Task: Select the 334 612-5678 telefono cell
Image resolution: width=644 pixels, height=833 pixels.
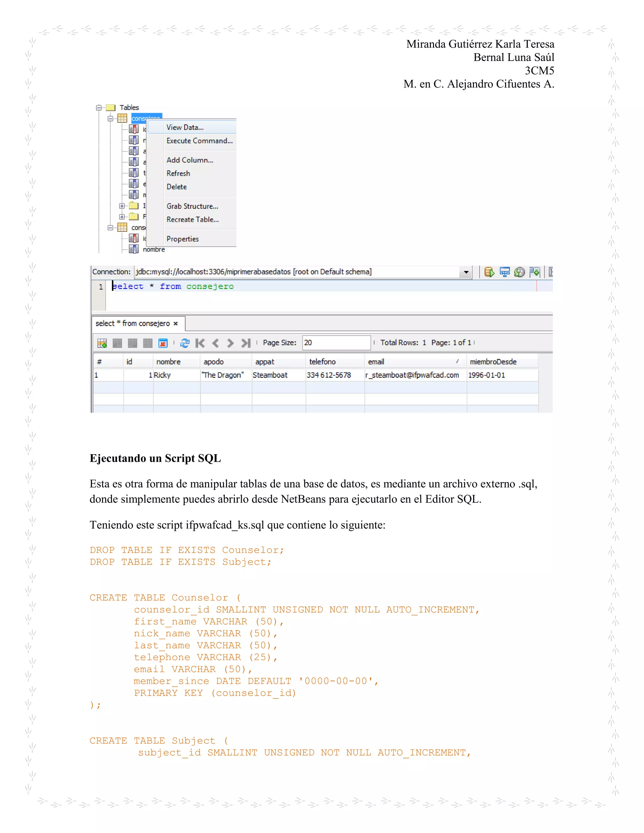Action: (335, 375)
